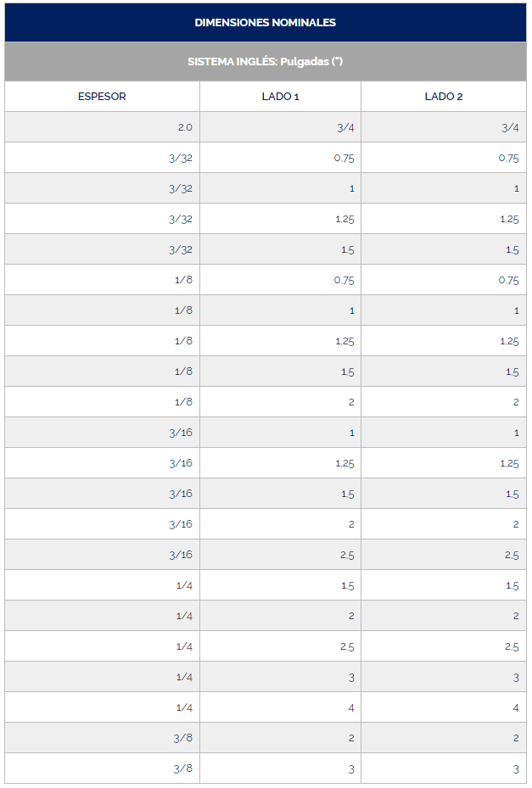Click the 3/4 value under LADO 2

click(x=509, y=127)
